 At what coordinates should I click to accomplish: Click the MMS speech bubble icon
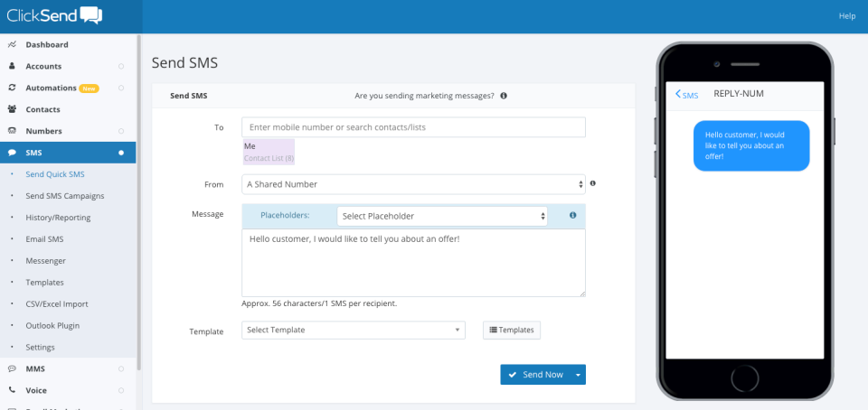(x=12, y=368)
